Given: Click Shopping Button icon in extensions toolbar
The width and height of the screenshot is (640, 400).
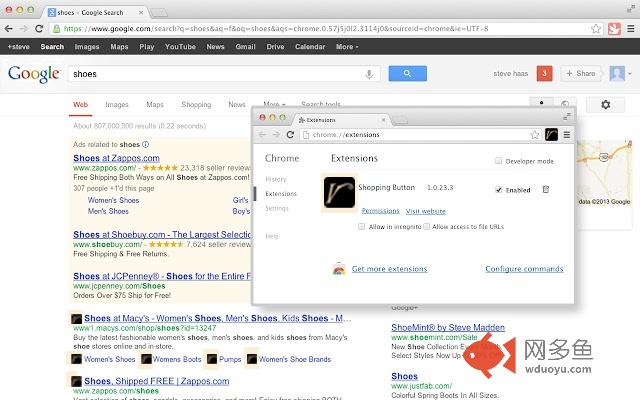Looking at the screenshot, I should [551, 134].
